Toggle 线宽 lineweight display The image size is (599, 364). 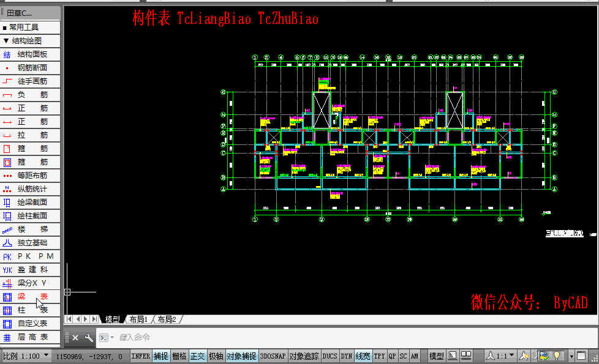click(363, 356)
